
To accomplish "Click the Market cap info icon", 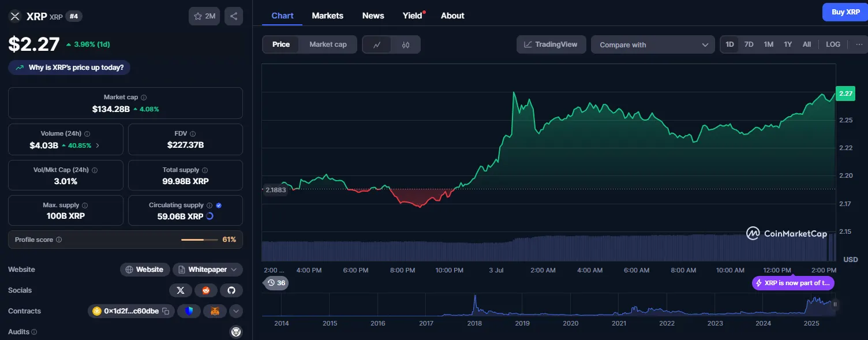I will pyautogui.click(x=144, y=98).
